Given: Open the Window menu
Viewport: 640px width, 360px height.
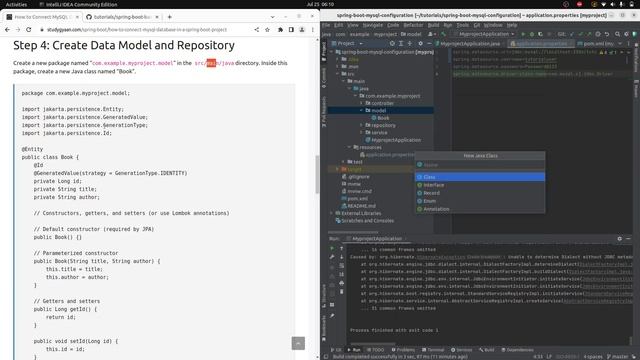Looking at the screenshot, I should (x=493, y=25).
